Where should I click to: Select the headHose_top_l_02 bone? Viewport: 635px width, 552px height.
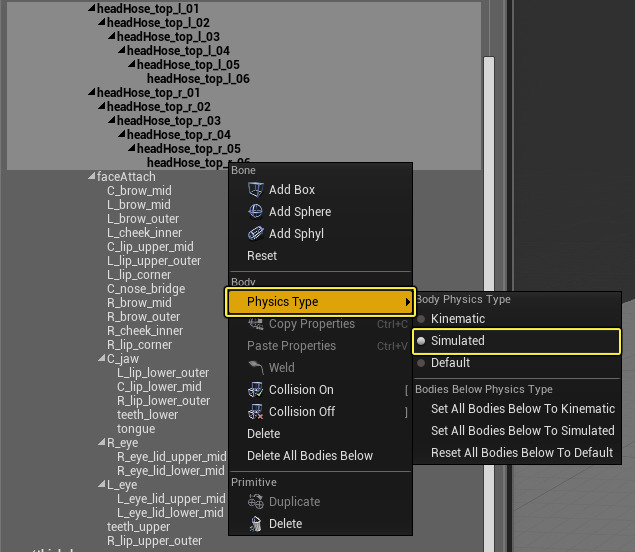coord(158,23)
